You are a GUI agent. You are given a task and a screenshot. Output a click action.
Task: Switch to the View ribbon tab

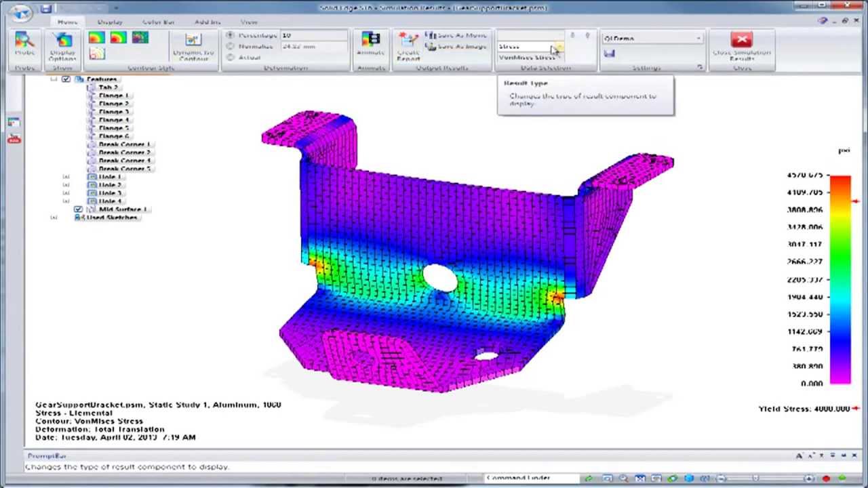249,22
